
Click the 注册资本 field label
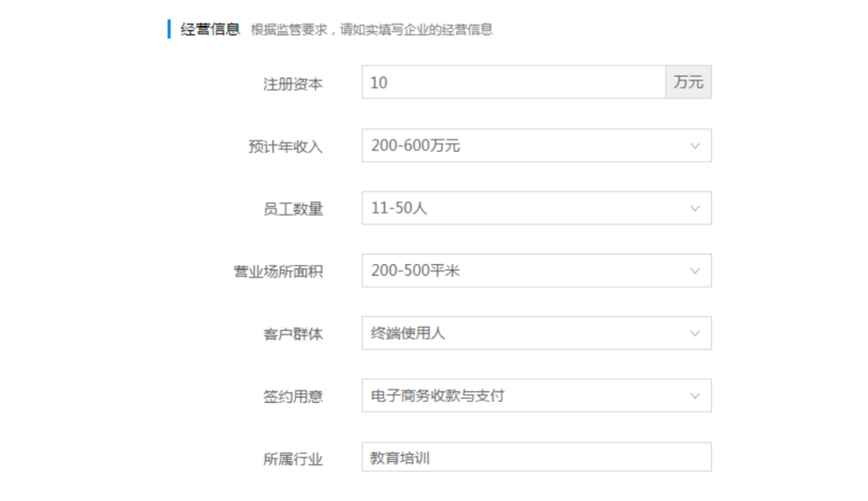pos(293,84)
